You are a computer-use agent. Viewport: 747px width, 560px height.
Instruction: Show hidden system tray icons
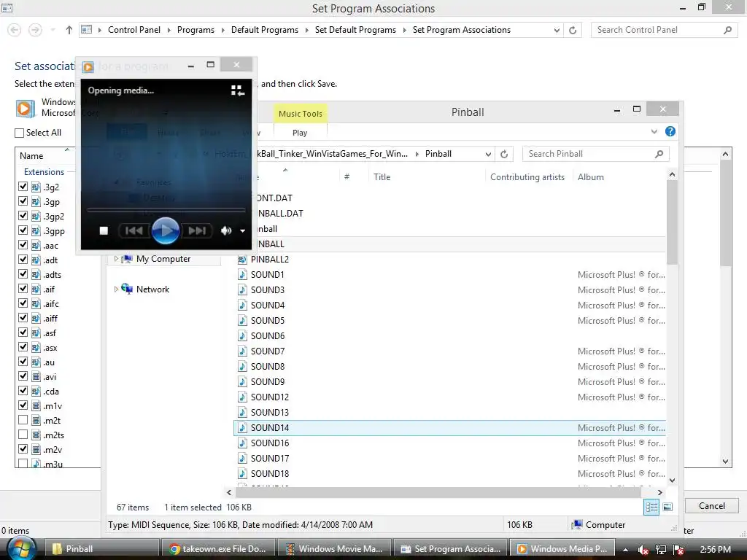625,550
